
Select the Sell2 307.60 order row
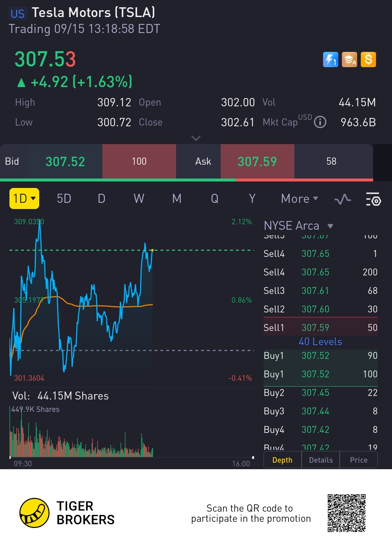[320, 309]
